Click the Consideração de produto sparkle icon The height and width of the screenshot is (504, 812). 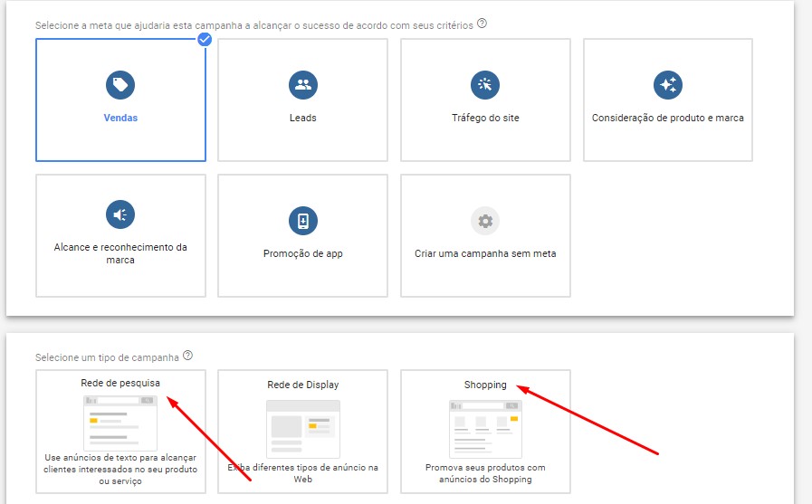click(x=668, y=85)
